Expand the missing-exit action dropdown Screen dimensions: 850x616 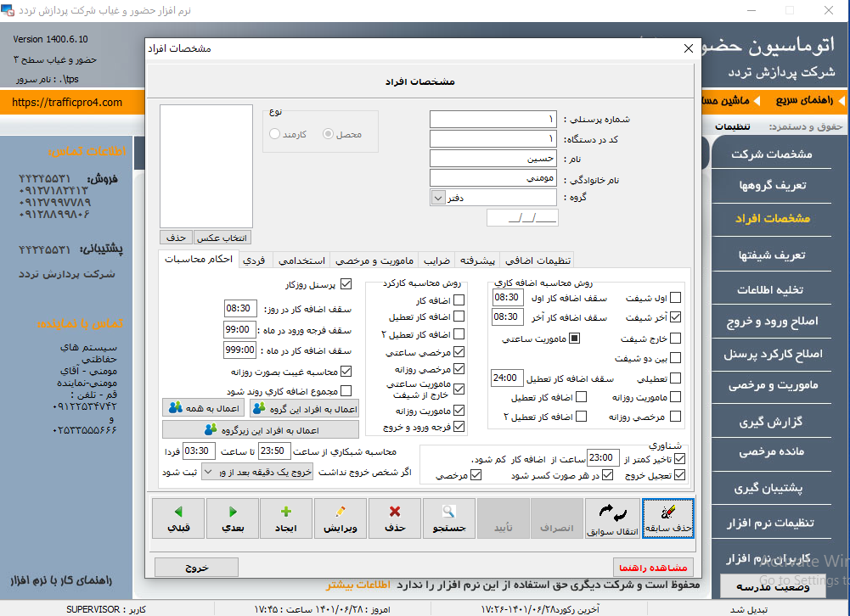point(208,473)
